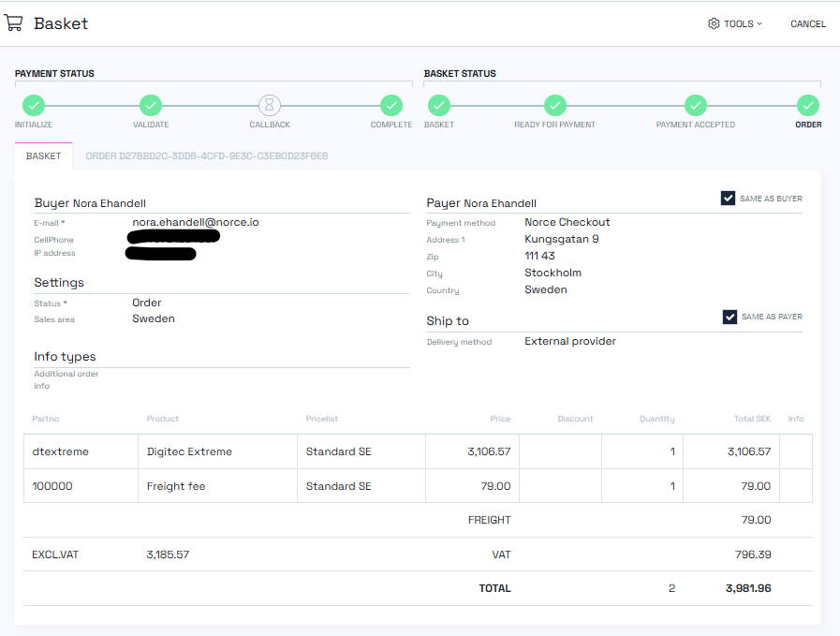Image resolution: width=840 pixels, height=636 pixels.
Task: Click the Ready for Payment checkmark icon
Action: coord(555,106)
